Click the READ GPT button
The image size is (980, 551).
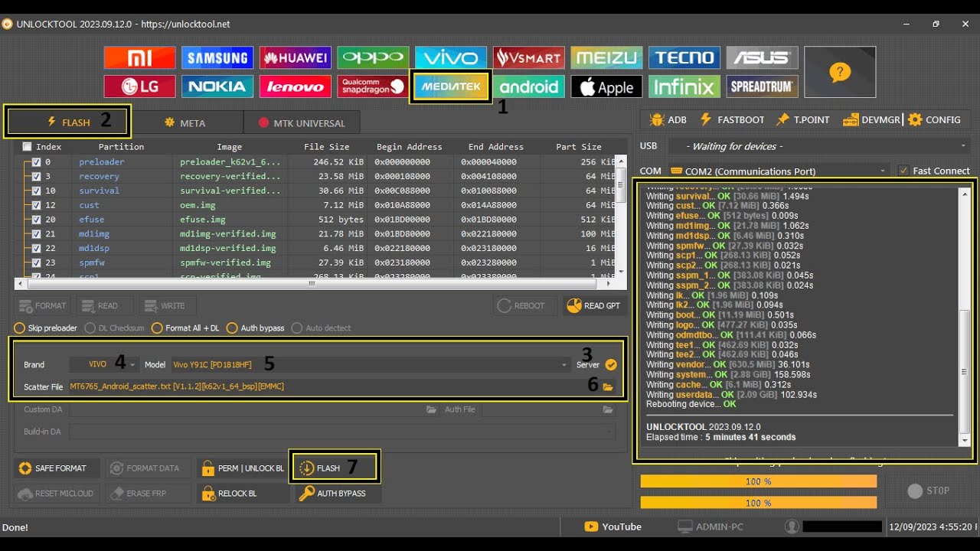tap(593, 305)
